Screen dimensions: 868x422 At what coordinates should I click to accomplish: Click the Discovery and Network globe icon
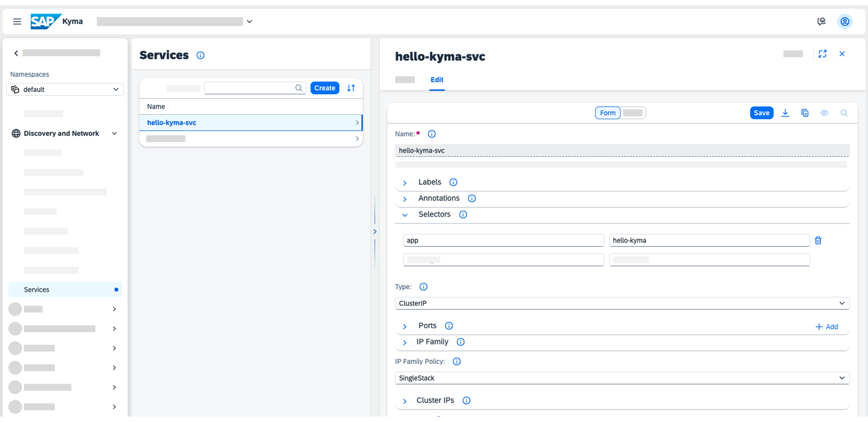[x=16, y=133]
